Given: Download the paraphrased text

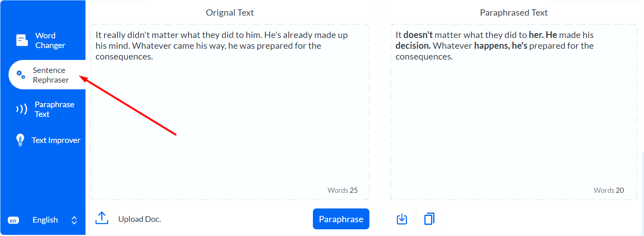Looking at the screenshot, I should tap(402, 219).
